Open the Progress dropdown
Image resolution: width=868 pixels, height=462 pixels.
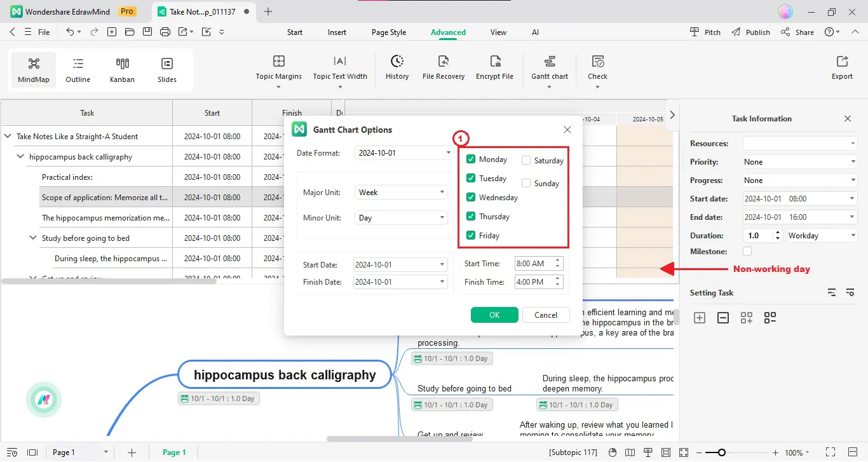[x=800, y=180]
